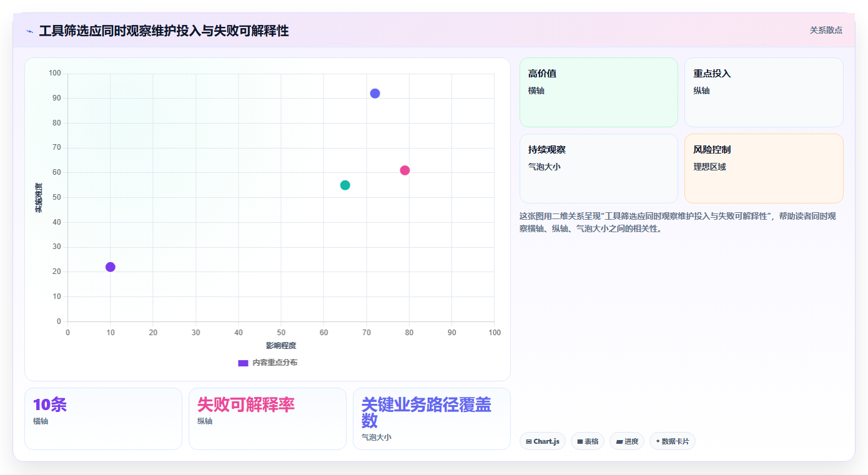This screenshot has width=868, height=475.
Task: Click the description paragraph starting 这张图用二维关系
Action: (x=678, y=222)
